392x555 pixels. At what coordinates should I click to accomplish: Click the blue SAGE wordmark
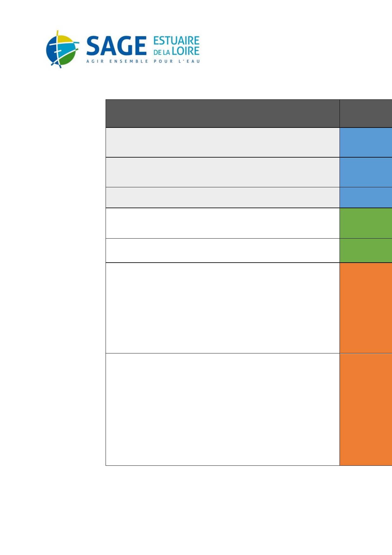(116, 46)
